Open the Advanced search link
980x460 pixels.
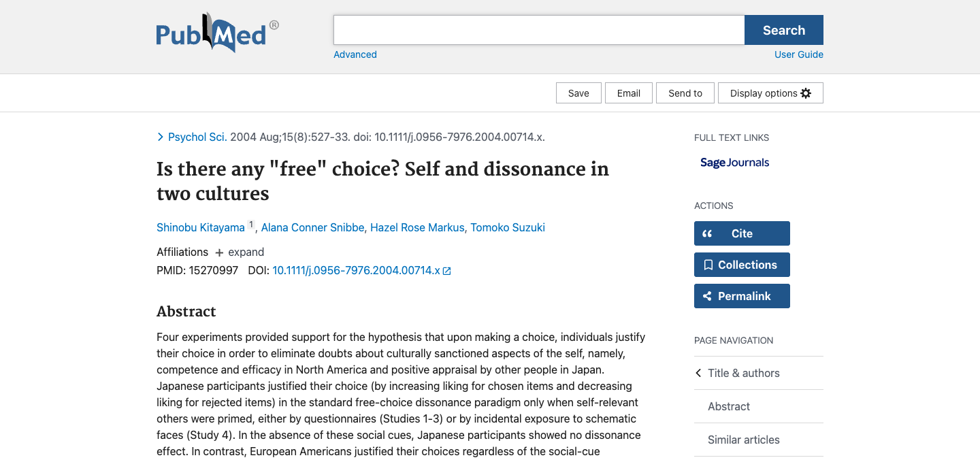point(355,54)
